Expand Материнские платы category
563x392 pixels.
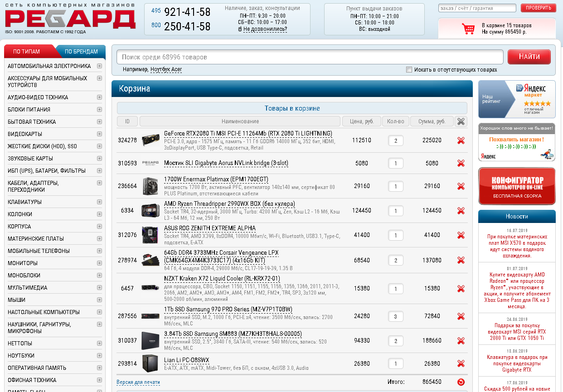[99, 239]
